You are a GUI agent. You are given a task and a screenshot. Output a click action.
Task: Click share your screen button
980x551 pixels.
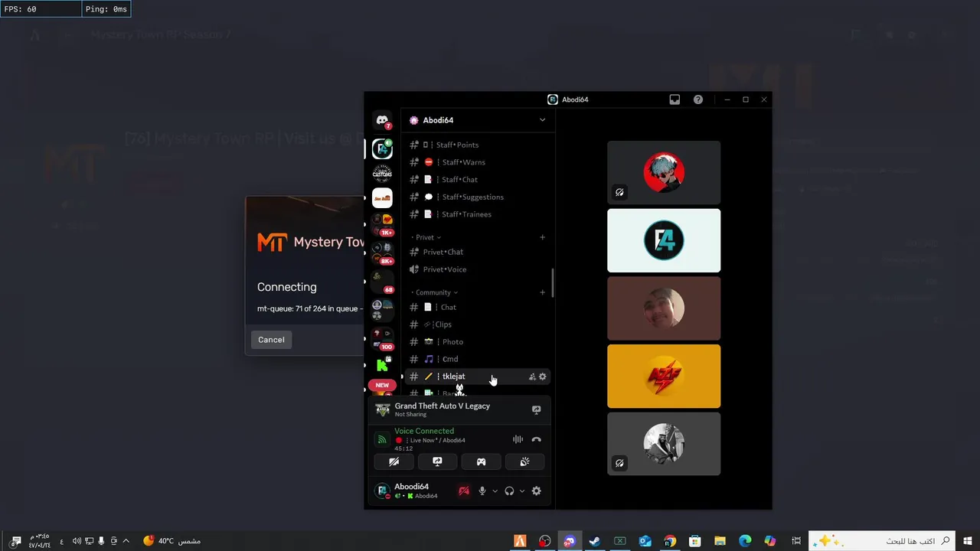pyautogui.click(x=437, y=461)
